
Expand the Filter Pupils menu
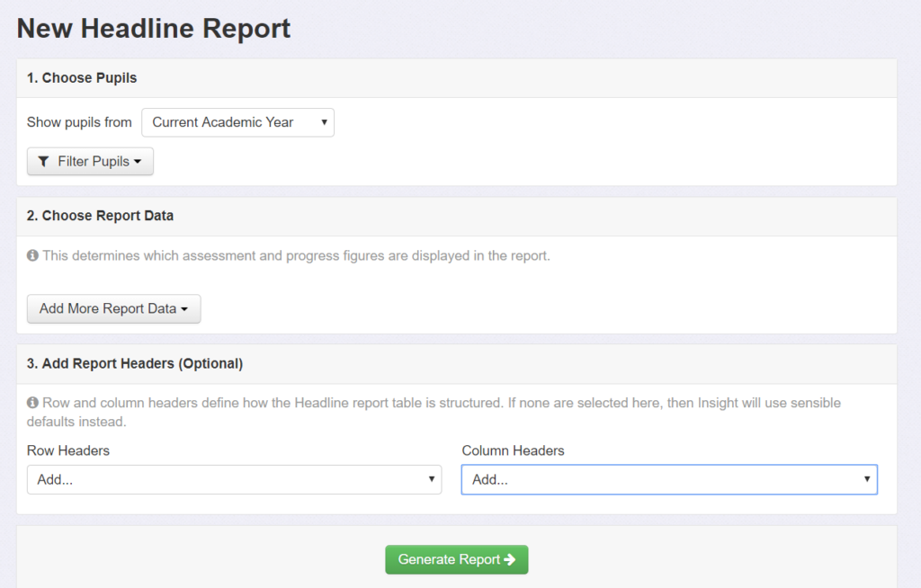pos(90,162)
